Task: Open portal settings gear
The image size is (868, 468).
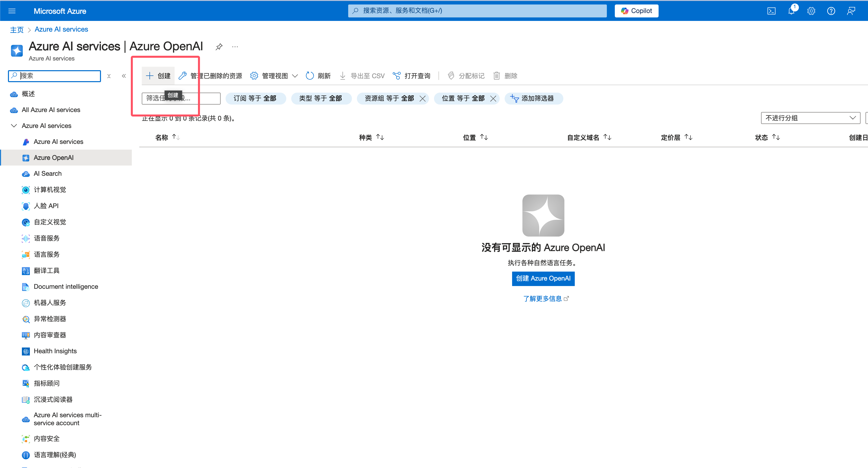Action: (811, 11)
